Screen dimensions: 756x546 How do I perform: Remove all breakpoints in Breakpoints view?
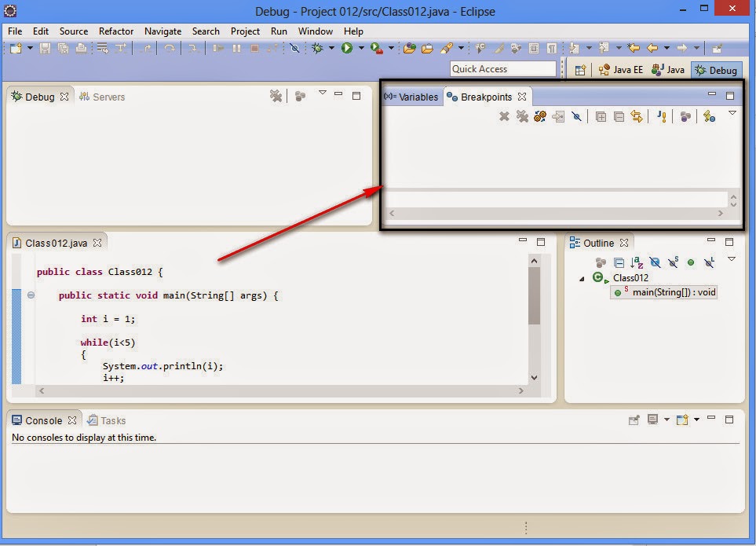tap(521, 115)
